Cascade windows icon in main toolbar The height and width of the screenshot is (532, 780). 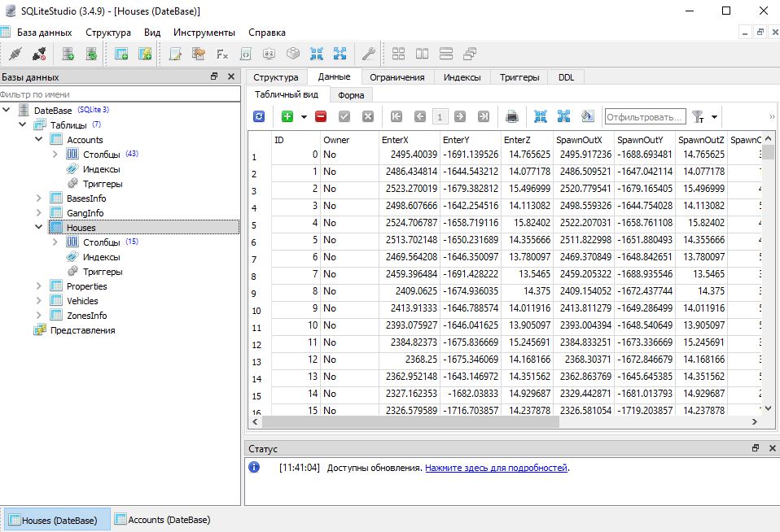pos(470,54)
